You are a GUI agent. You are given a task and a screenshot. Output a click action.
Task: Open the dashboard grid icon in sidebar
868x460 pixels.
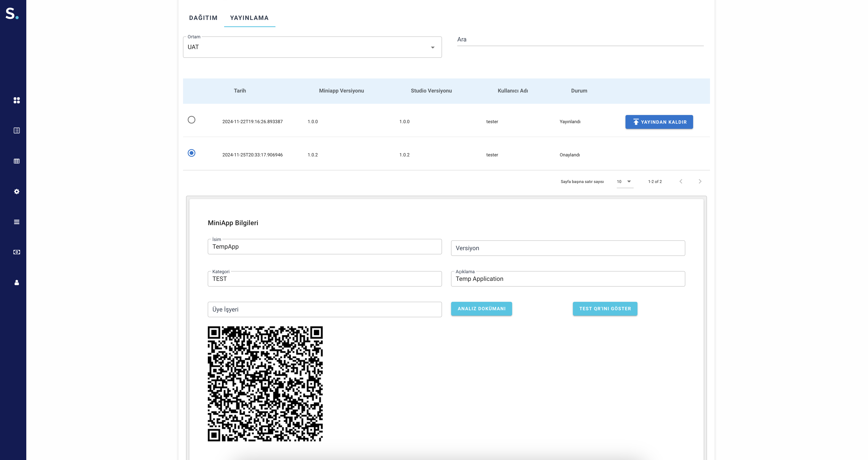click(17, 100)
